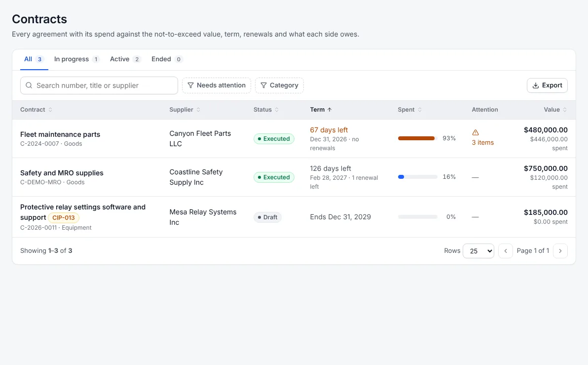Click supplier Coastline Safety Supply Inc
Screen dimensions: 588x365
pos(196,177)
